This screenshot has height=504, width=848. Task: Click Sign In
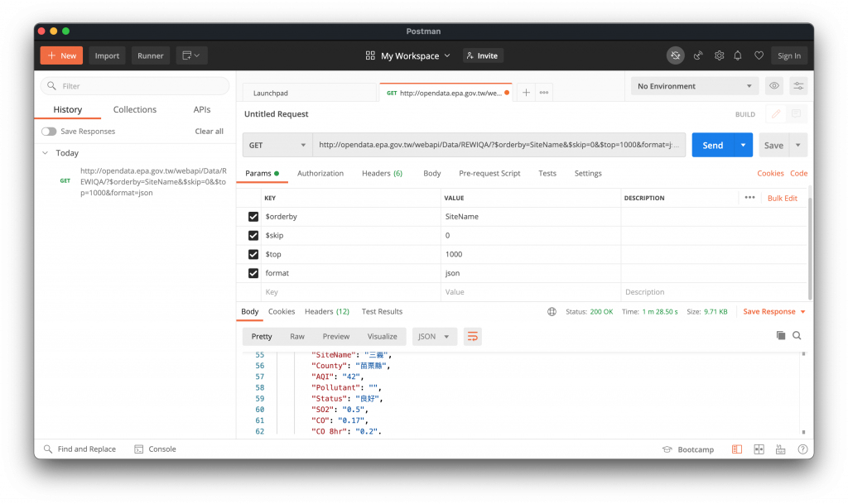click(789, 55)
